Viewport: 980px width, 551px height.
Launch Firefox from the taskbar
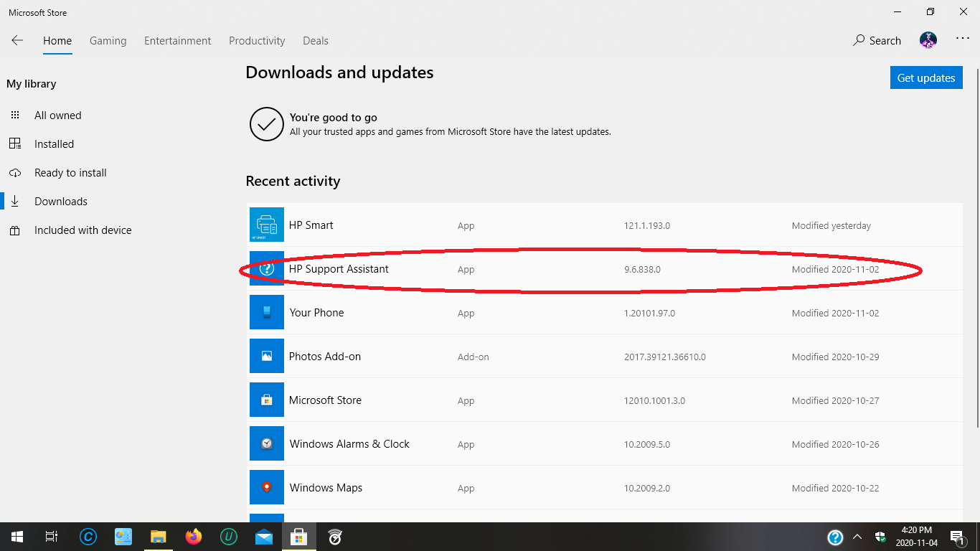[194, 537]
